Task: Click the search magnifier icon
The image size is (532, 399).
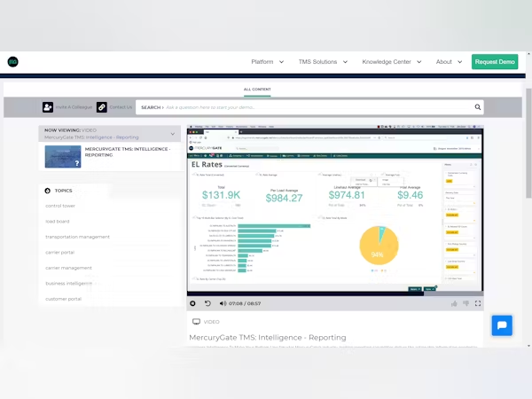Action: pyautogui.click(x=478, y=107)
